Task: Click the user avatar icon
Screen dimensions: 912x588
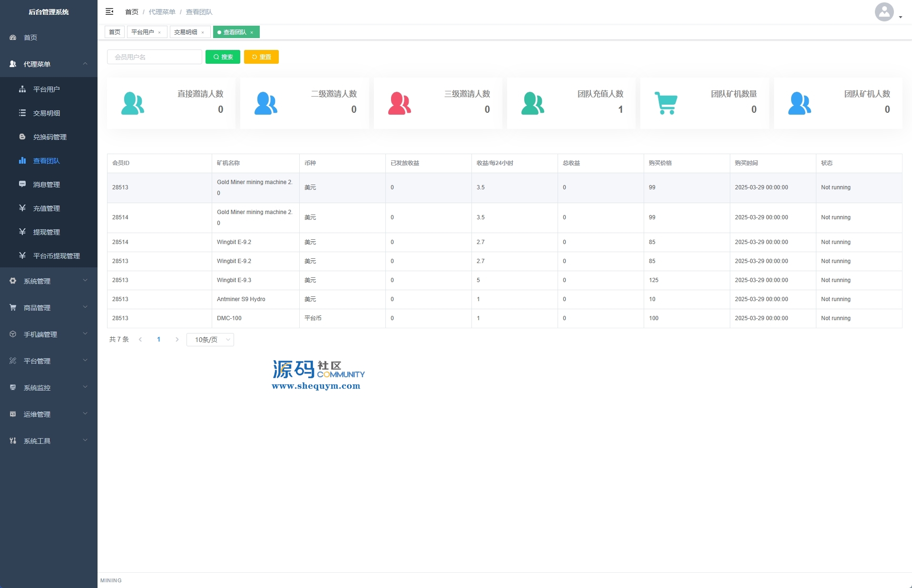Action: pyautogui.click(x=884, y=12)
